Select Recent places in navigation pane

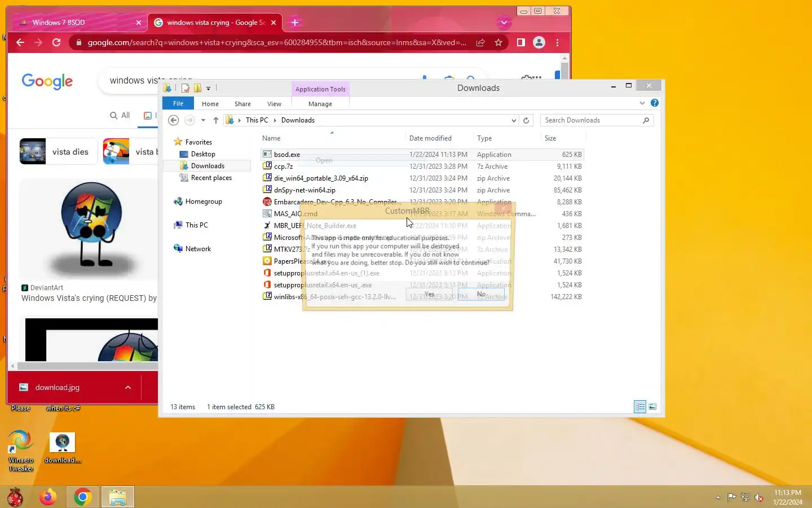(211, 178)
